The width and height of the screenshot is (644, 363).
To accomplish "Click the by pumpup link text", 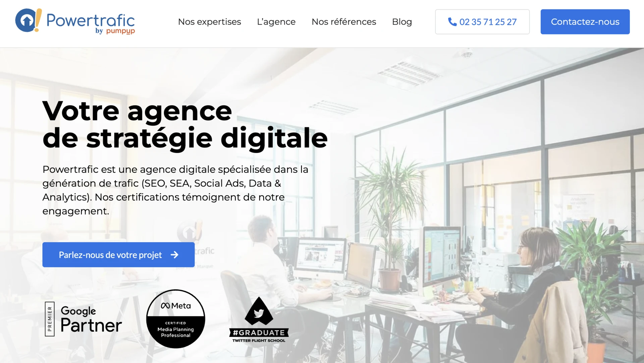I will point(115,31).
